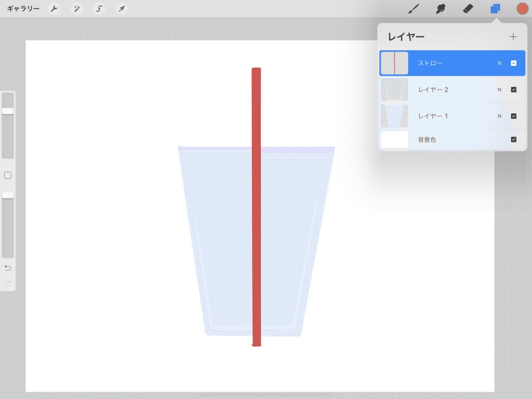Activate the Transform arrow tool
This screenshot has width=532, height=399.
pos(121,8)
